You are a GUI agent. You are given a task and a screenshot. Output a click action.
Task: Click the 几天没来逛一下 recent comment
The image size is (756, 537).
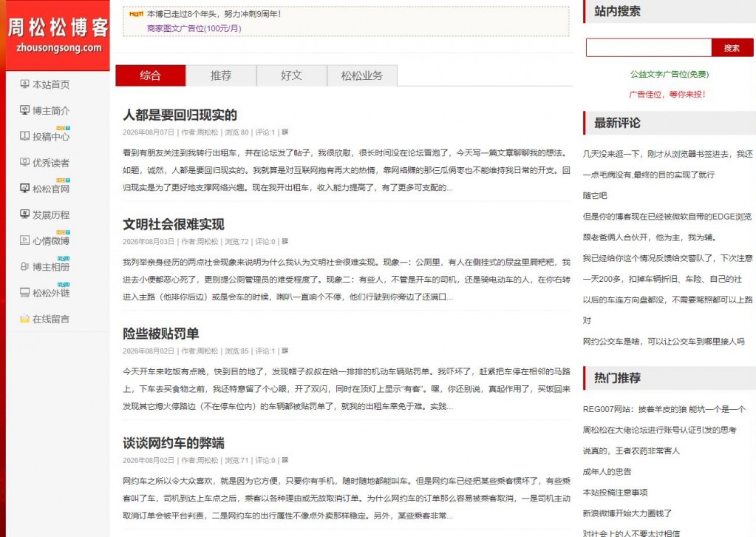point(668,154)
